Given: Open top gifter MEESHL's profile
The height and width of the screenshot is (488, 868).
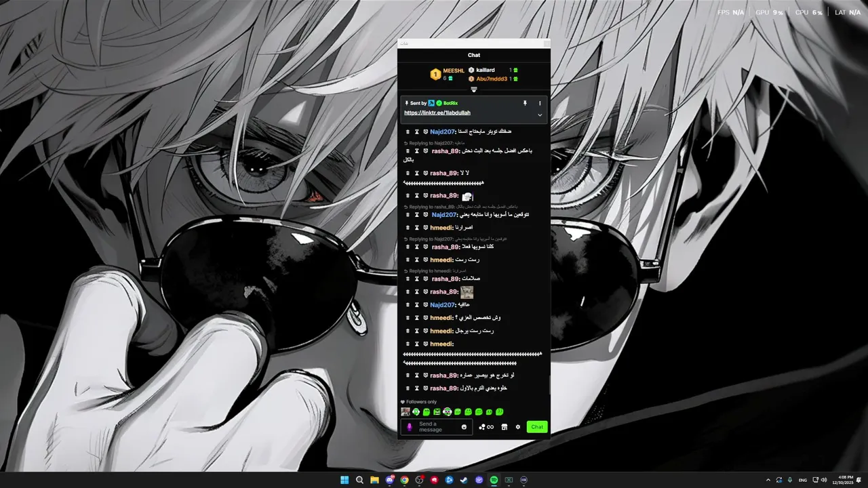Looking at the screenshot, I should (x=454, y=70).
